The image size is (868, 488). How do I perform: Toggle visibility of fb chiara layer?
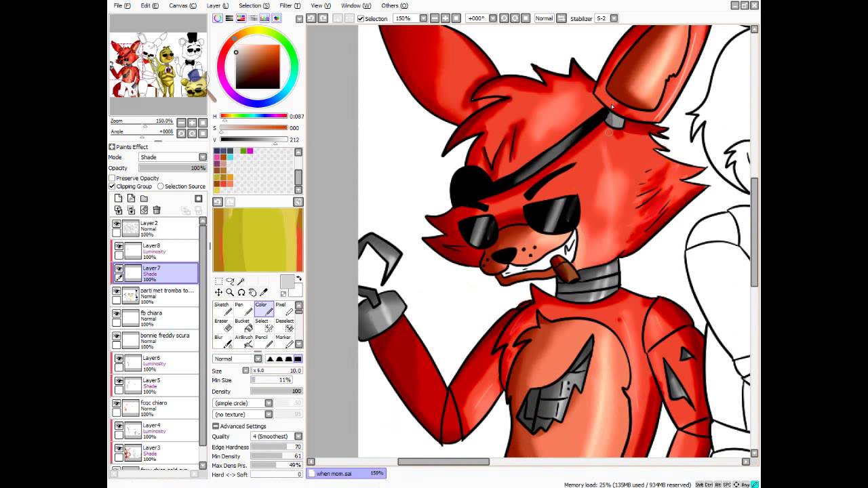point(116,314)
